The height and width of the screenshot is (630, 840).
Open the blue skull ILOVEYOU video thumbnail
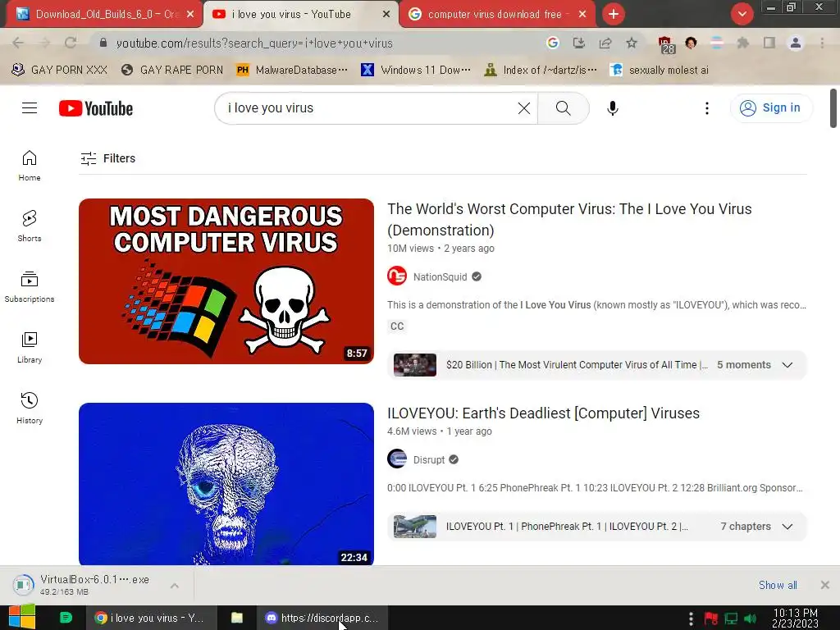(x=226, y=484)
